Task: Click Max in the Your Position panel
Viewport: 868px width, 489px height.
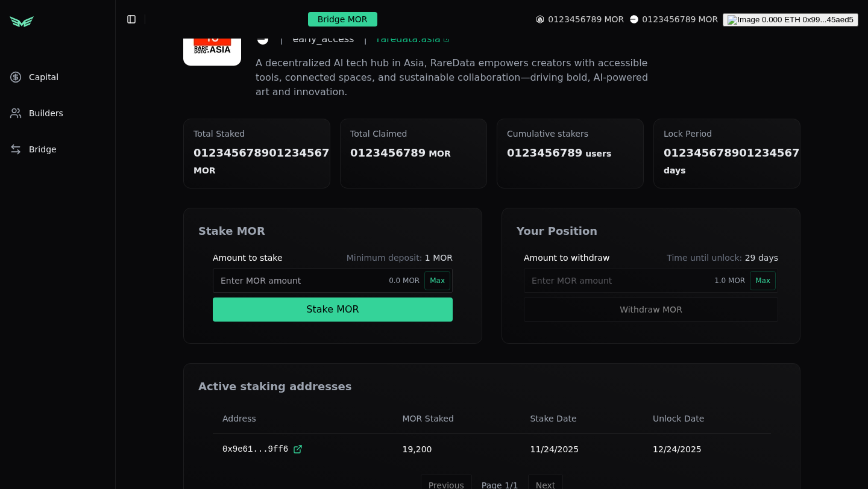Action: 763,281
